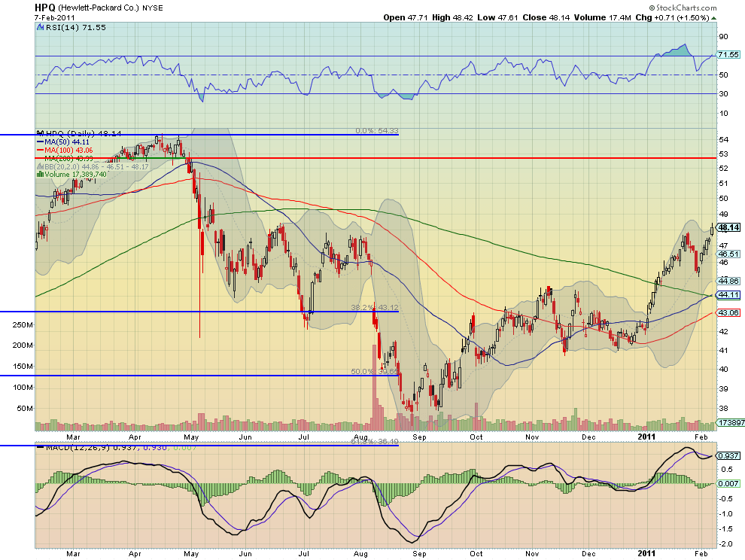Click the 44.86 price axis tag
This screenshot has width=745, height=560.
[x=728, y=281]
